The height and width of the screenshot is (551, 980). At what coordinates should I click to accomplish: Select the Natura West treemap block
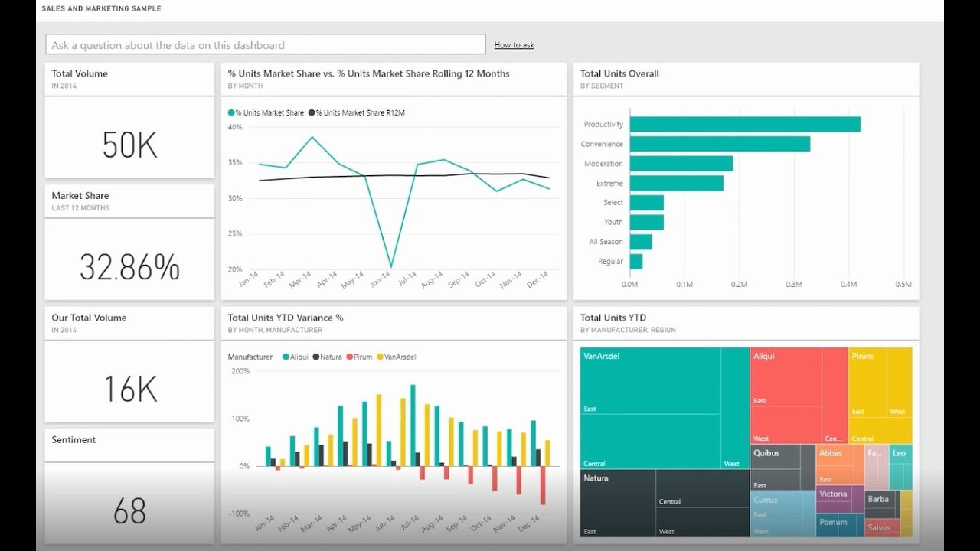click(703, 521)
